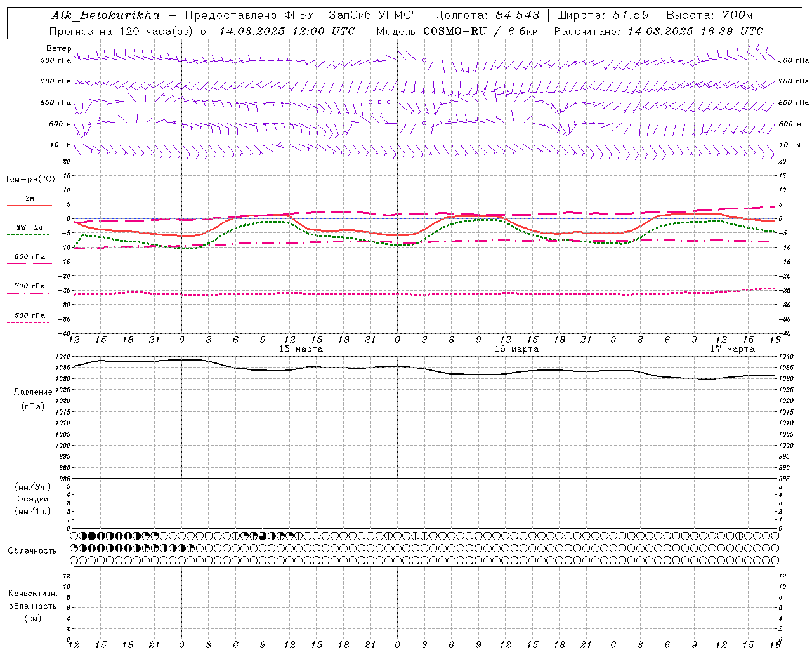This screenshot has height=650, width=812.
Task: Click Рассчитано: 14.03.2025 16:39 UTC timestamp
Action: [x=658, y=31]
